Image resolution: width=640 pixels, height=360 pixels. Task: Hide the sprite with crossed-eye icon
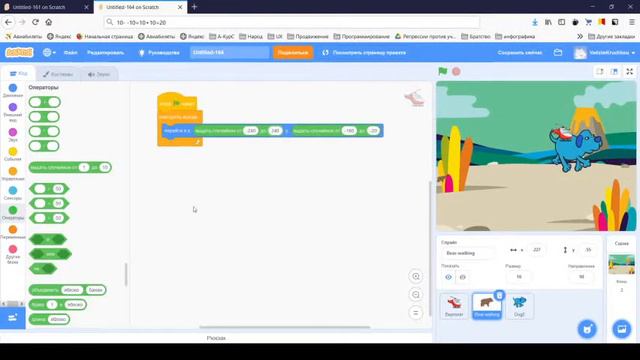(462, 277)
